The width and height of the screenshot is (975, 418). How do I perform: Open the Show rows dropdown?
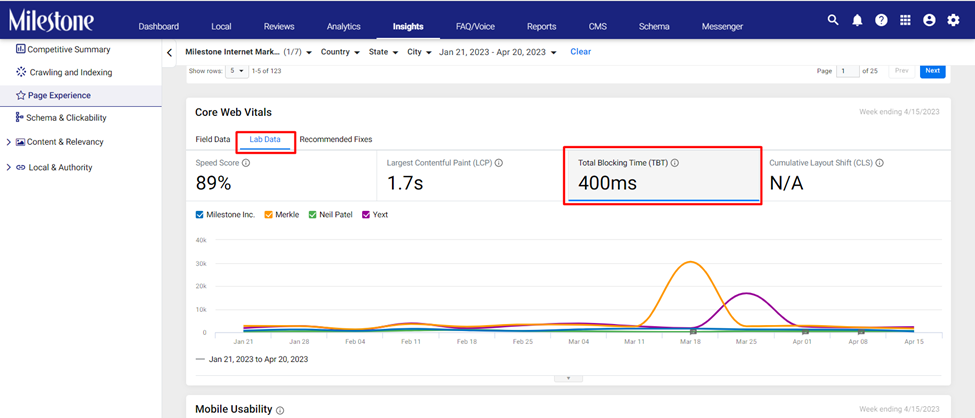236,71
